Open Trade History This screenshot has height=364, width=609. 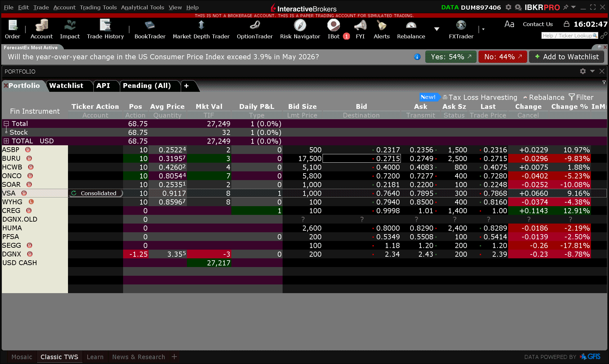pos(105,29)
